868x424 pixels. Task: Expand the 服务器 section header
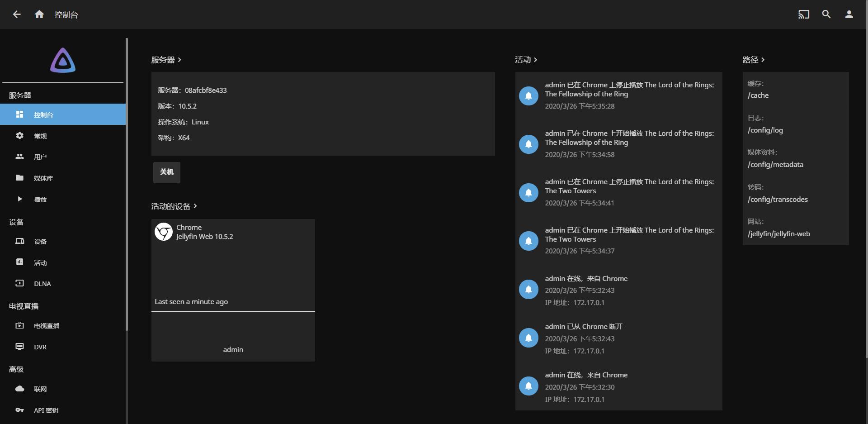point(166,60)
